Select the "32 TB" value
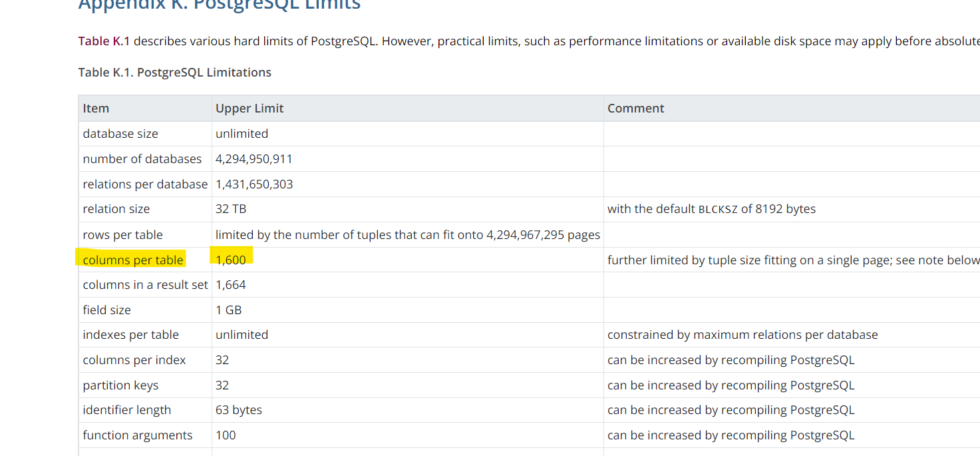 click(x=231, y=209)
